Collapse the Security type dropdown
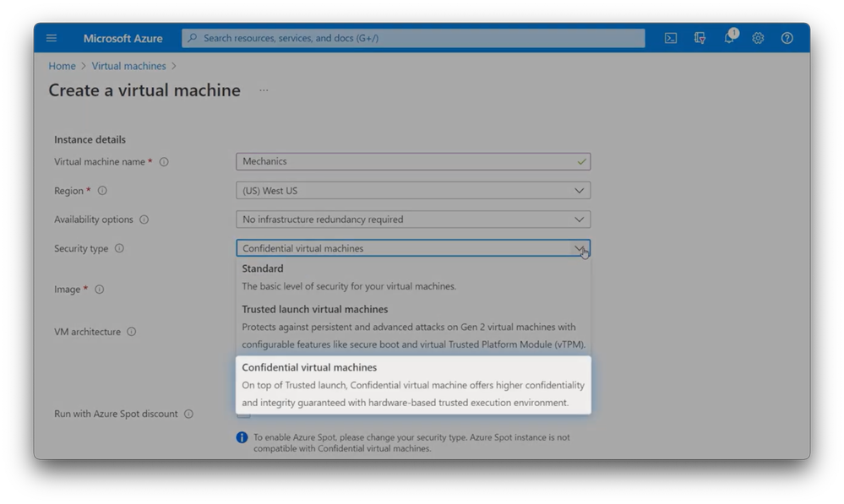 pyautogui.click(x=580, y=248)
